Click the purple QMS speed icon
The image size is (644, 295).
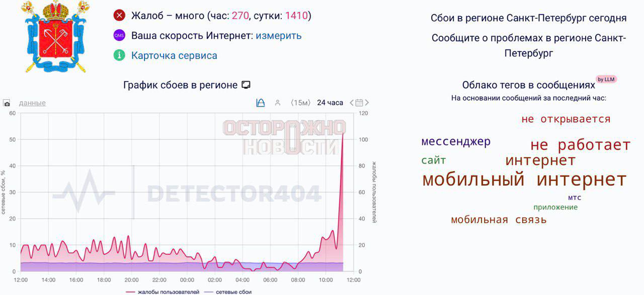(119, 36)
